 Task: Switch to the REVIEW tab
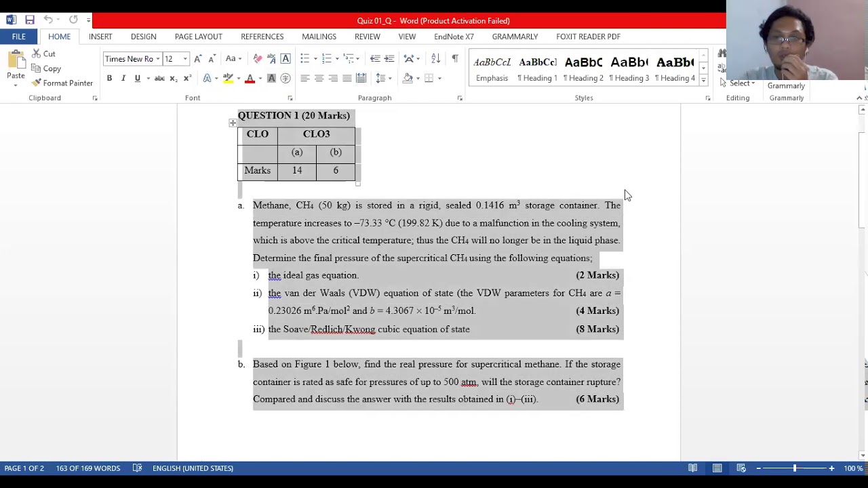point(368,37)
